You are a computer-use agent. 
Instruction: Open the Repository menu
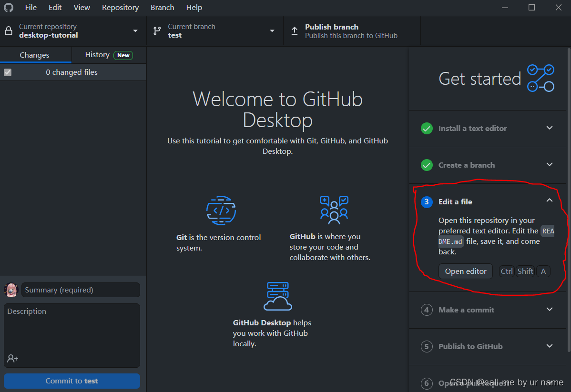(120, 8)
